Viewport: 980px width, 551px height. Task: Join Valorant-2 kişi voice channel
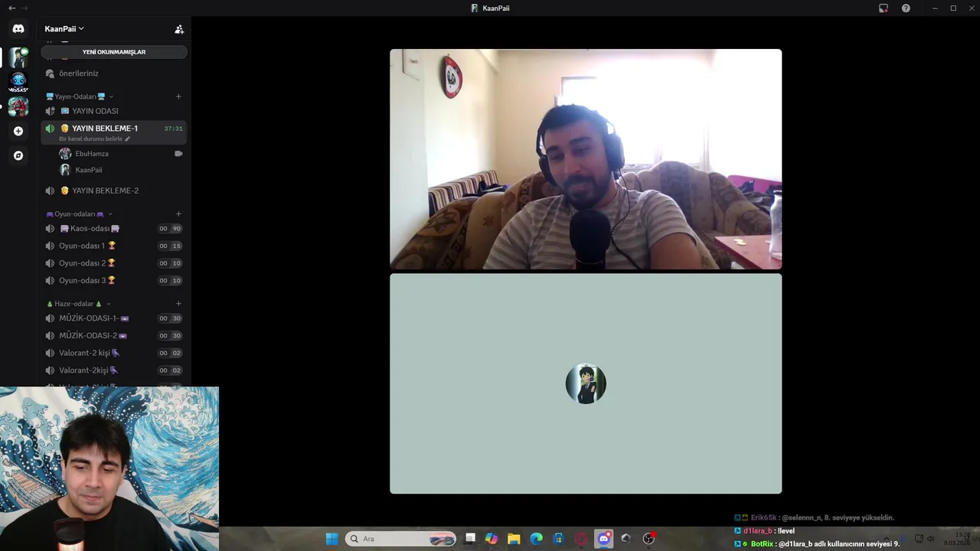tap(114, 353)
